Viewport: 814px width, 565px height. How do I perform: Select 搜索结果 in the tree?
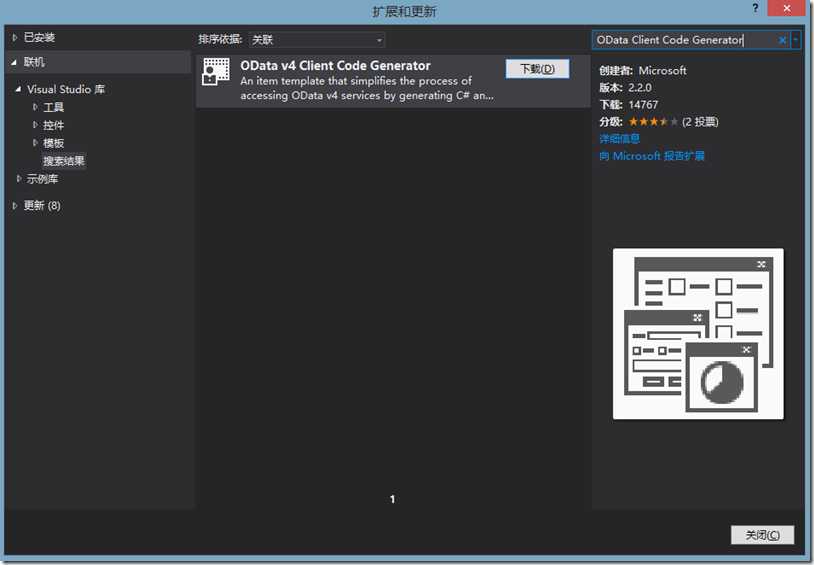click(64, 161)
